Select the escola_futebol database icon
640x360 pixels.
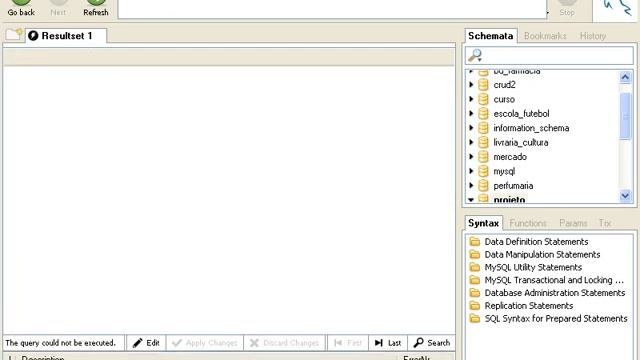[483, 113]
